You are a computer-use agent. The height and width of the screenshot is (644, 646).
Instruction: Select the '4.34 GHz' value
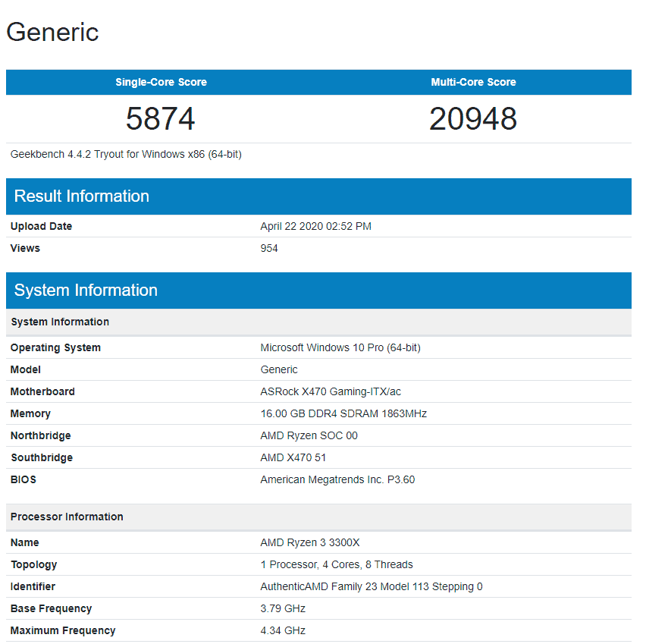coord(283,631)
